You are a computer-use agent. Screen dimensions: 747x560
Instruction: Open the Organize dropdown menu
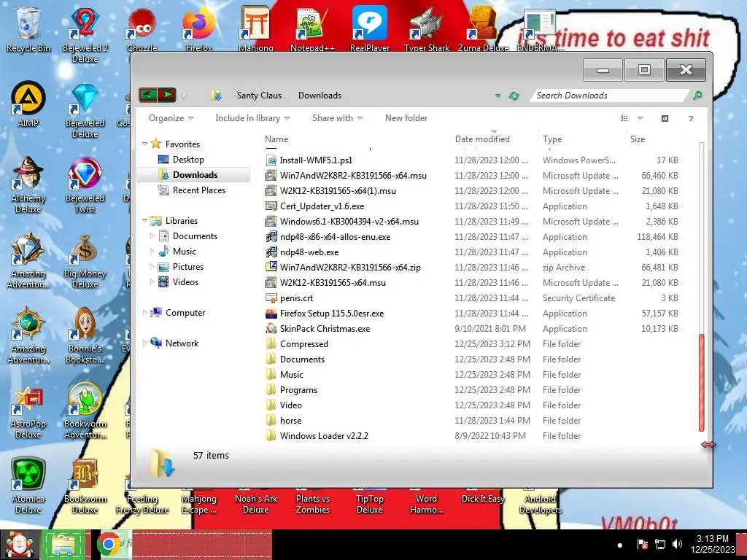(171, 118)
